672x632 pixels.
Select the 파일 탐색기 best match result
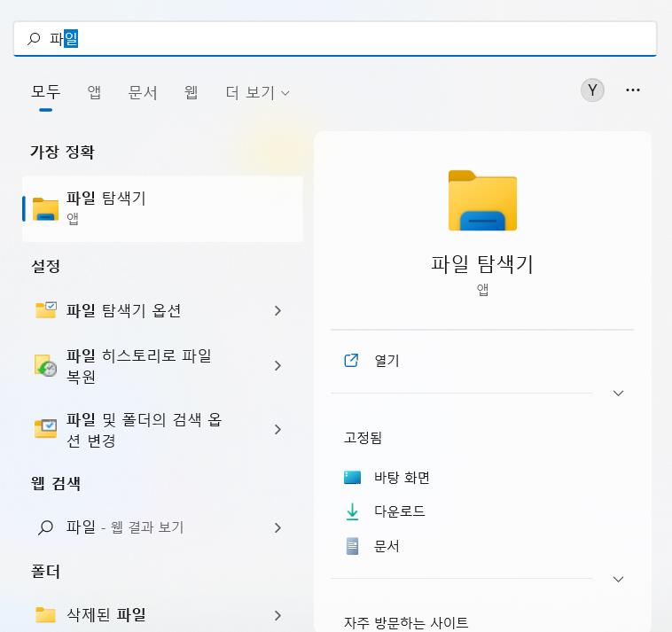coord(163,208)
